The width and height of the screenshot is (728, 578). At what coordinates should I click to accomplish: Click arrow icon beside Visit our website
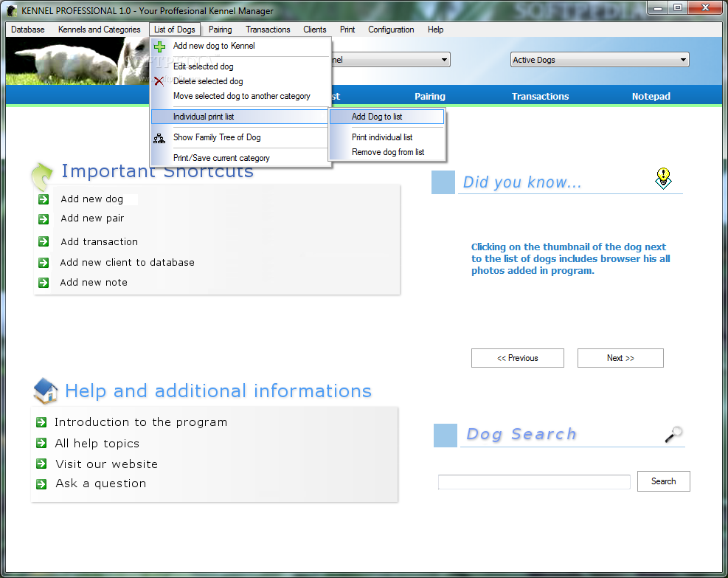tap(41, 464)
